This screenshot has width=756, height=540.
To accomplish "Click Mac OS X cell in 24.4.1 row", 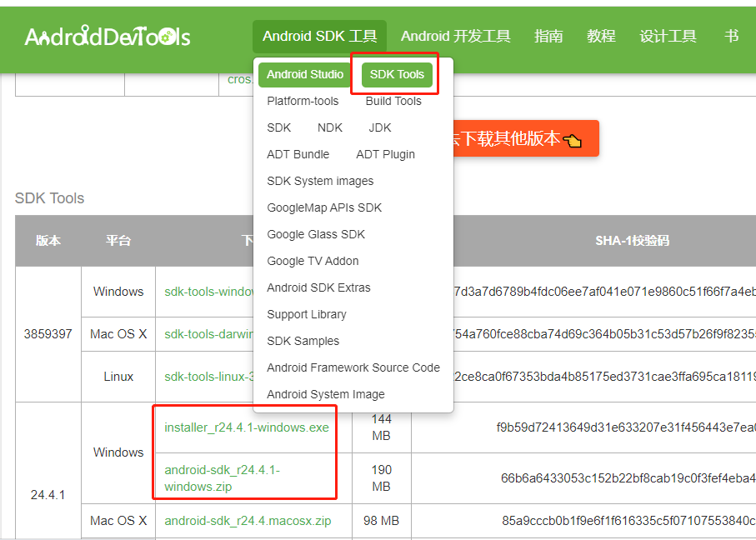I will (x=118, y=521).
